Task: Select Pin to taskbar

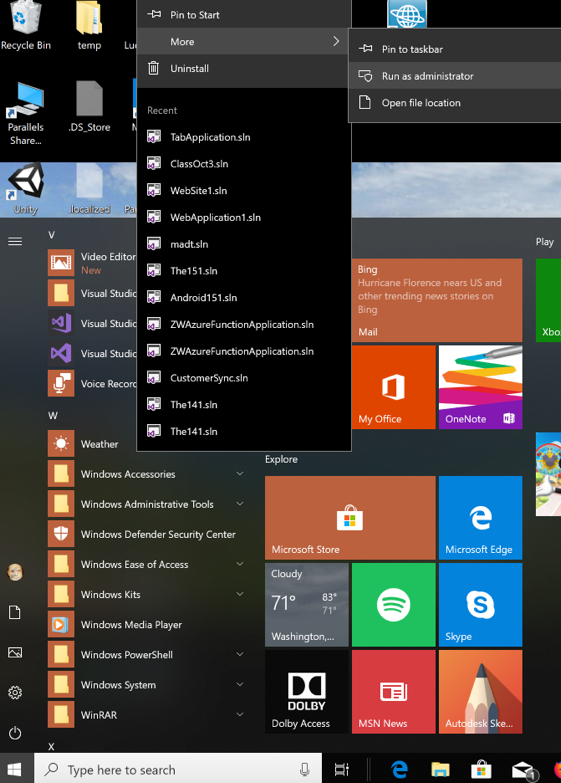Action: tap(455, 49)
